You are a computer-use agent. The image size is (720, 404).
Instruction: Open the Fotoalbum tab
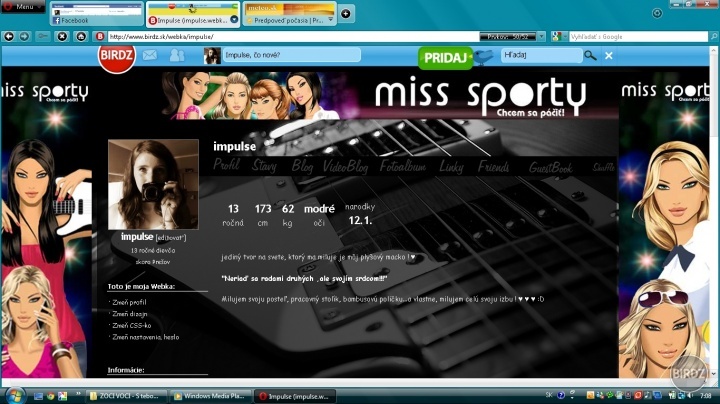point(403,166)
